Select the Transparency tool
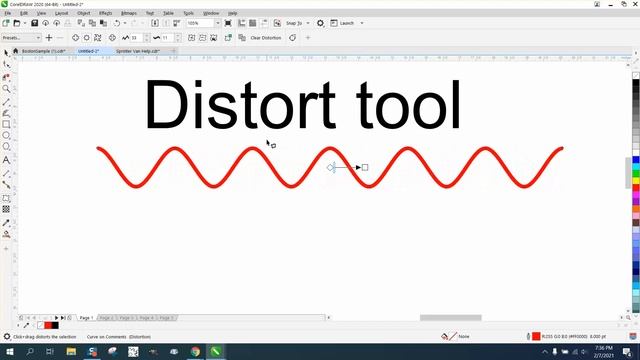This screenshot has height=360, width=640. point(6,209)
